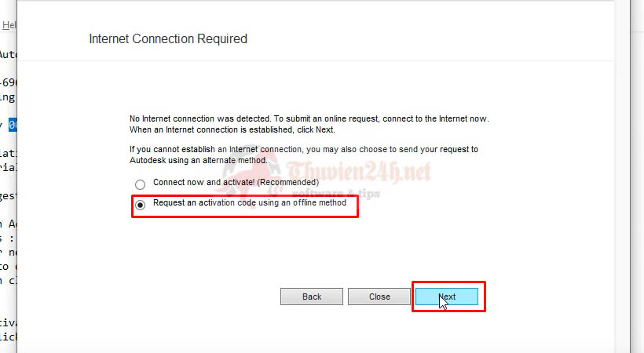Click the 'If you cannot establish' paragraph
The height and width of the screenshot is (353, 644).
tap(303, 155)
